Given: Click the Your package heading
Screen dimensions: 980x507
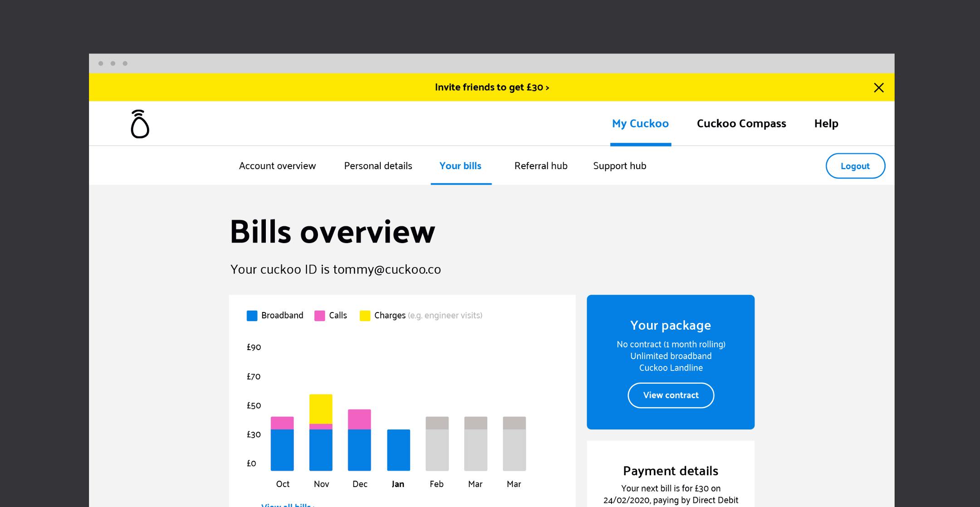Looking at the screenshot, I should (x=671, y=326).
